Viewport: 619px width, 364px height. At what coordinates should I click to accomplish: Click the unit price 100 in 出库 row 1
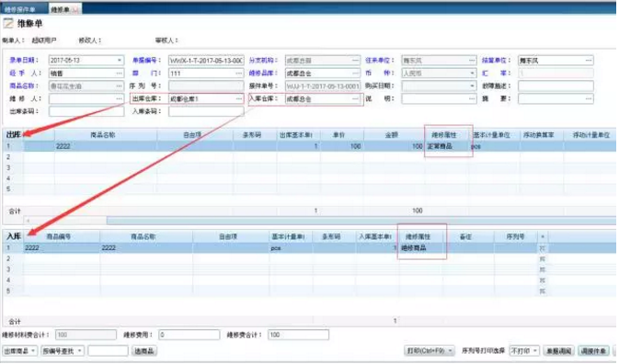tap(355, 146)
